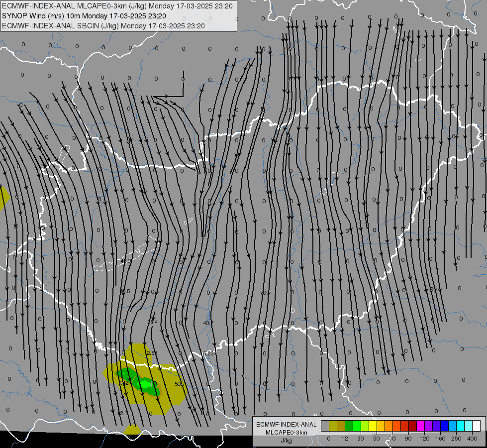Click the legend label MLCAPE0-3km
The height and width of the screenshot is (448, 487).
point(286,433)
